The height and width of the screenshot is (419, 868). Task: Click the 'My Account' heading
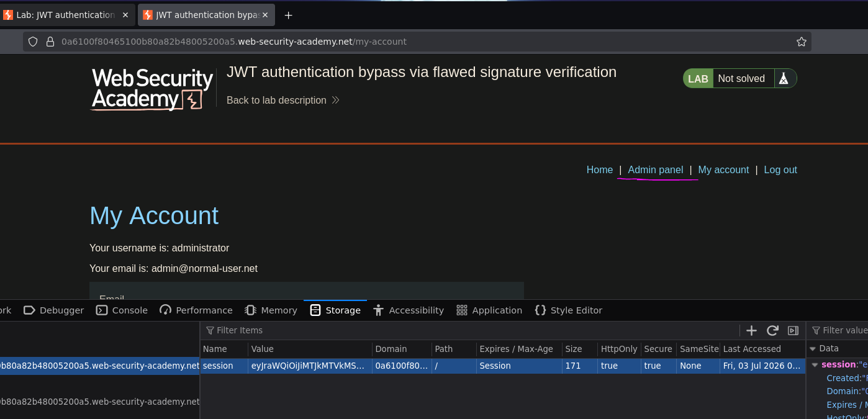(154, 216)
